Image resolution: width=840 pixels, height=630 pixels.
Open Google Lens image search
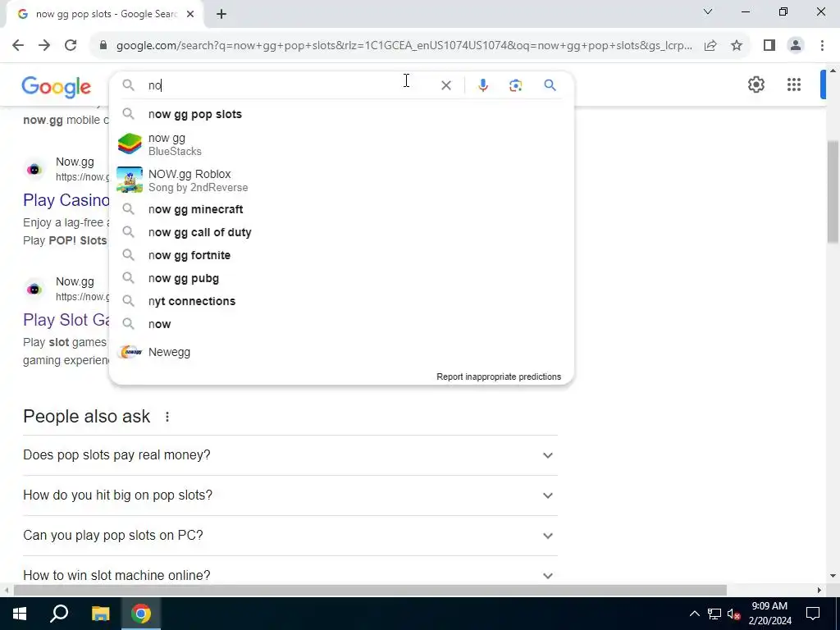515,85
